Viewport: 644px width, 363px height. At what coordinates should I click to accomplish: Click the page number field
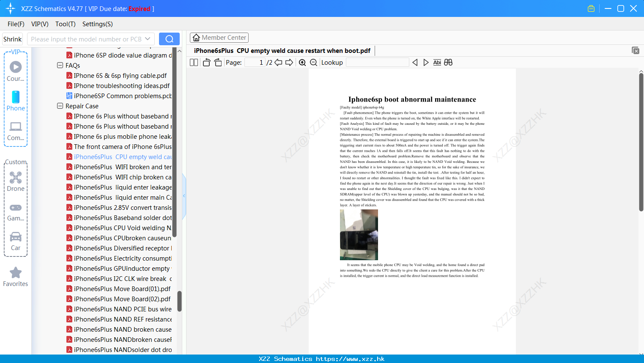point(255,63)
